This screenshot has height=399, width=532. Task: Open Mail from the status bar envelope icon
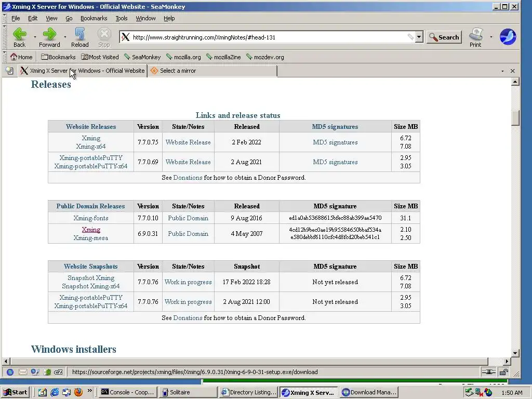pos(23,372)
